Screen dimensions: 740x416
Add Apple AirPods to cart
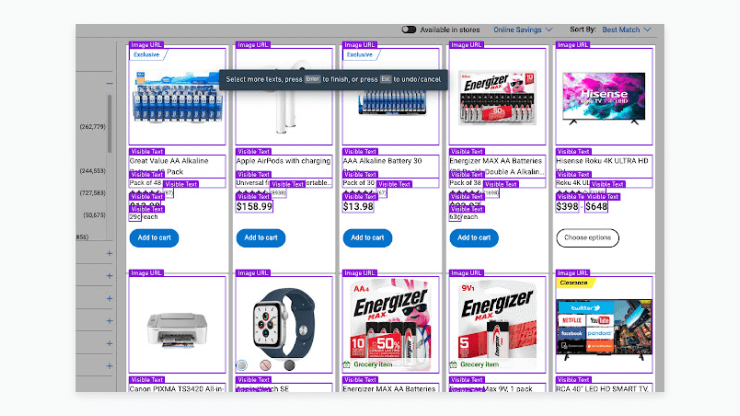261,238
